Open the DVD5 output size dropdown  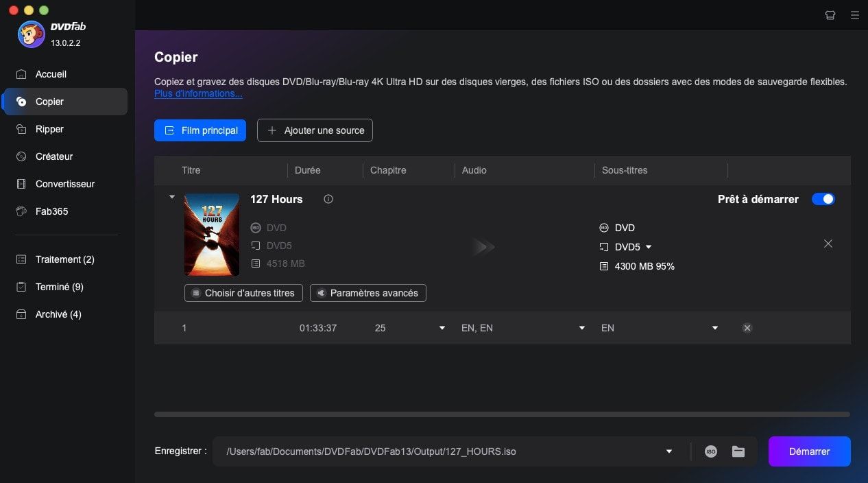pos(649,247)
